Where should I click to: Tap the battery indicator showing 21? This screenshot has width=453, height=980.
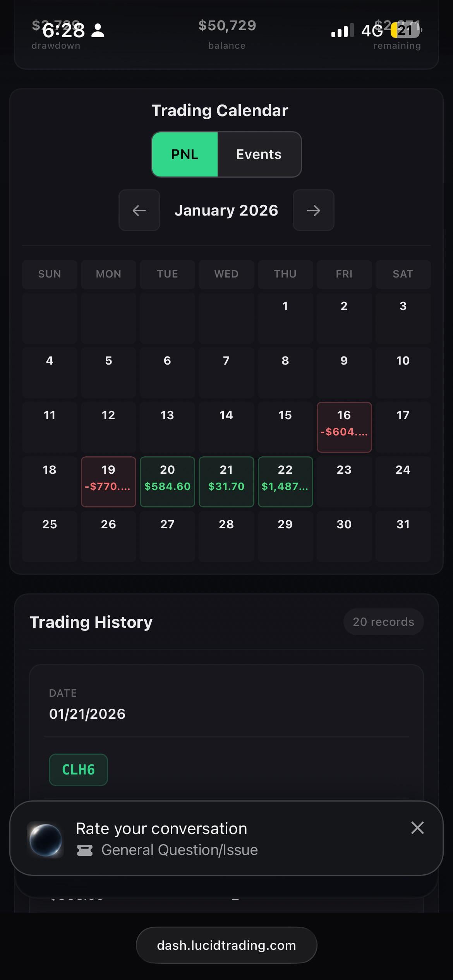pos(405,30)
